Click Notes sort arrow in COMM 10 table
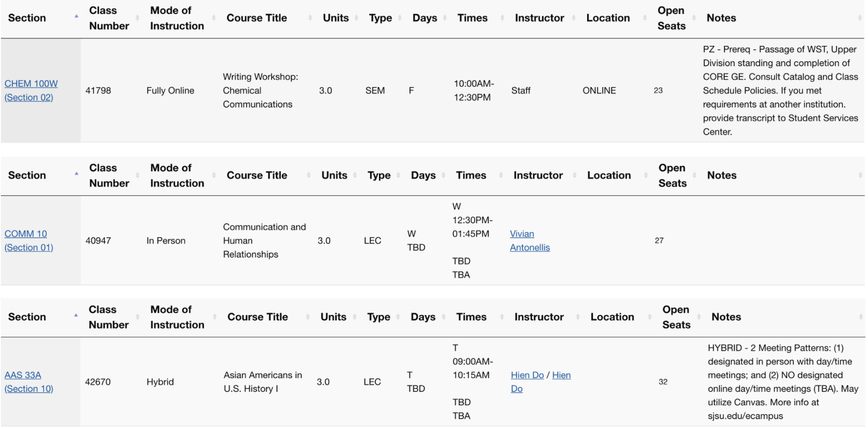Screen dimensions: 868x428 [x=860, y=176]
